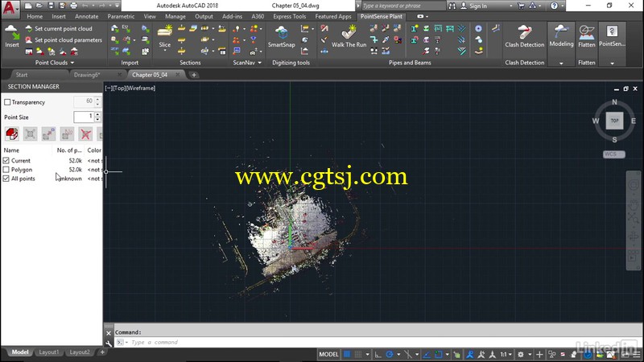Screen dimensions: 644x362
Task: Click the Slice sections tool
Action: tap(165, 37)
